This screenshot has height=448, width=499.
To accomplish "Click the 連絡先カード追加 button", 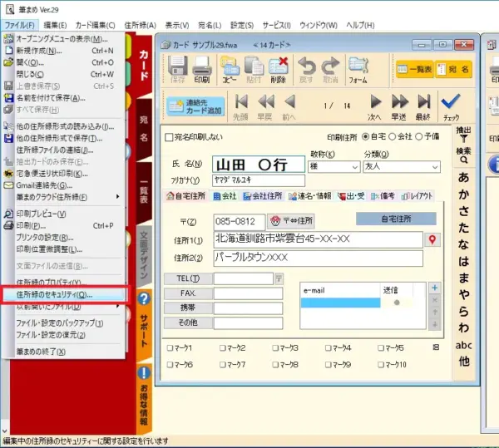I will [195, 106].
